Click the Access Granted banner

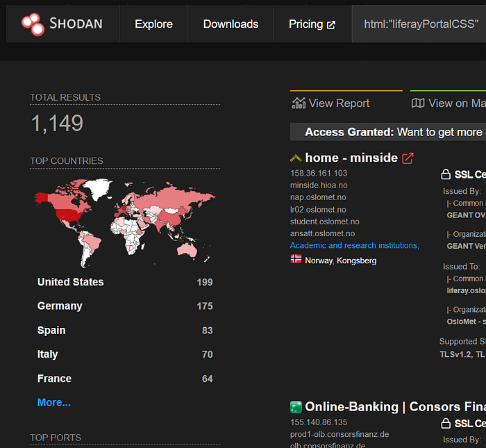(x=388, y=132)
